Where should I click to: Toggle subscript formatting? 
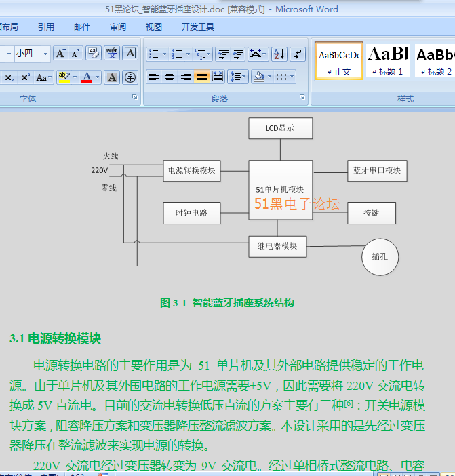coord(9,77)
